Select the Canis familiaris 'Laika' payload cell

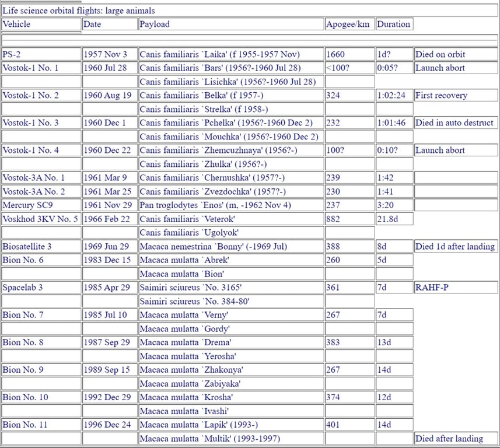click(x=231, y=54)
